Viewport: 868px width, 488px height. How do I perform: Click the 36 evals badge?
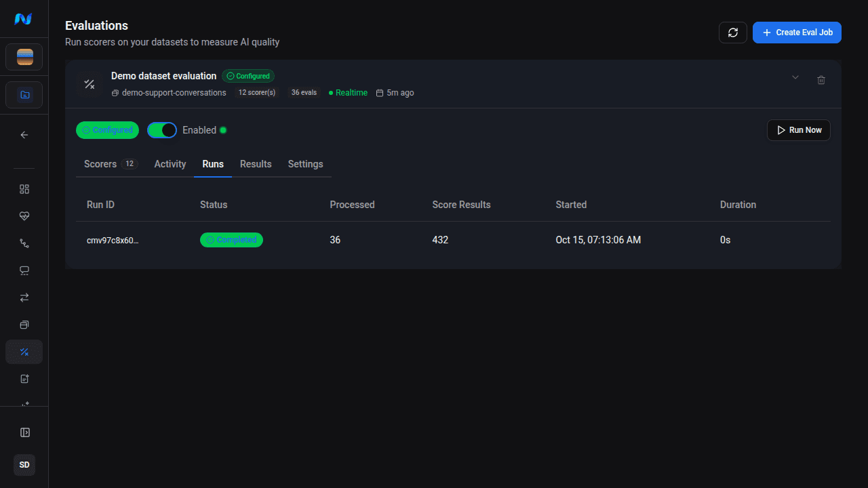point(304,93)
